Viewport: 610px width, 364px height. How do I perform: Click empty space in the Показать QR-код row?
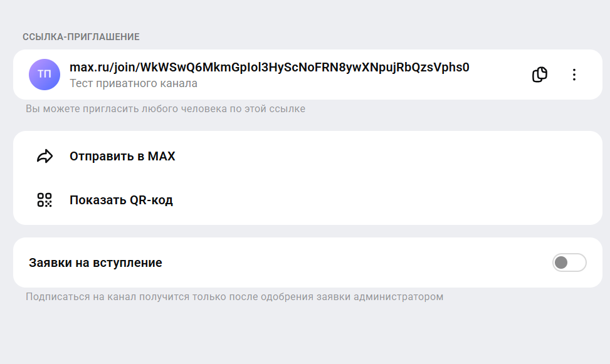click(370, 200)
